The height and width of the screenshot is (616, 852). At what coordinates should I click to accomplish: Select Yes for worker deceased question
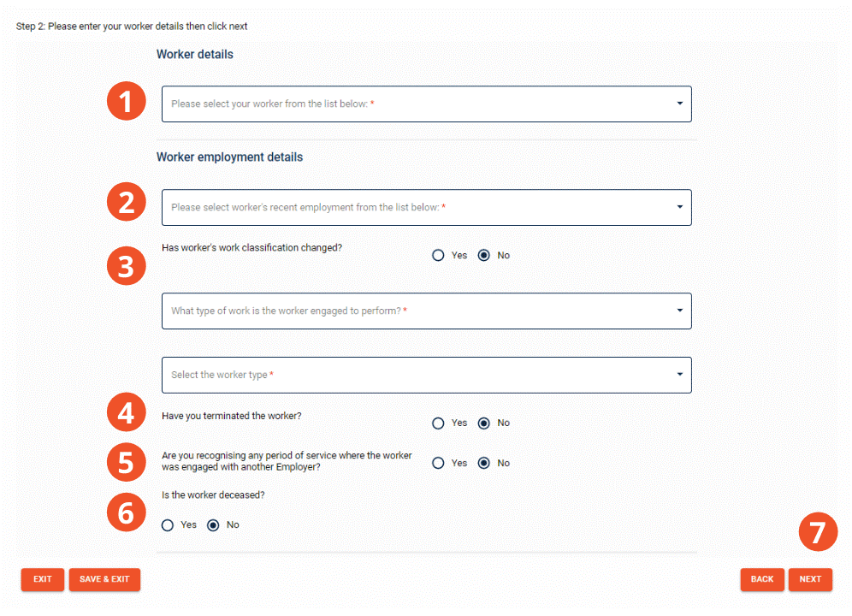tap(168, 525)
